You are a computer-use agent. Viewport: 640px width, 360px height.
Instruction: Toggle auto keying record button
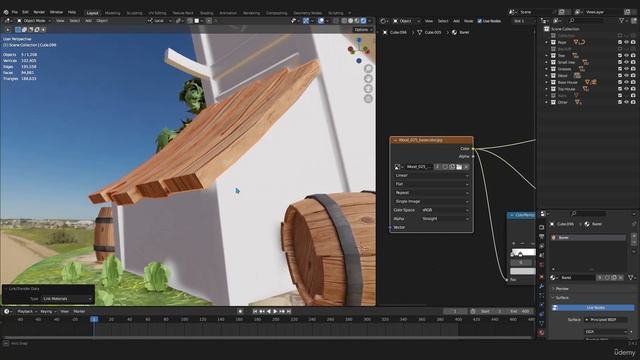coord(240,311)
